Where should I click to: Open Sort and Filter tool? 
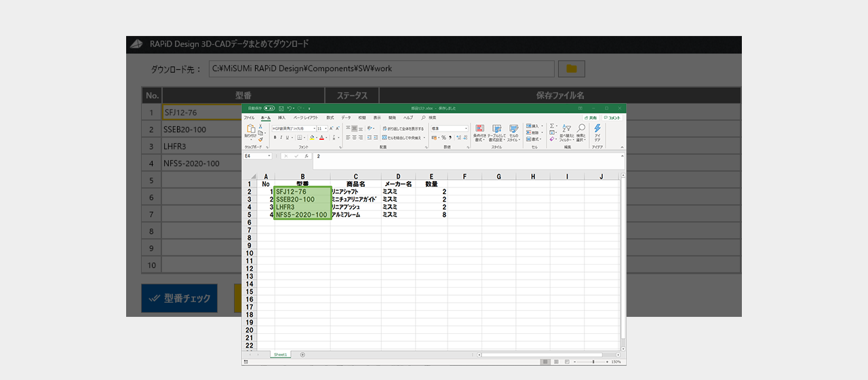pyautogui.click(x=566, y=129)
